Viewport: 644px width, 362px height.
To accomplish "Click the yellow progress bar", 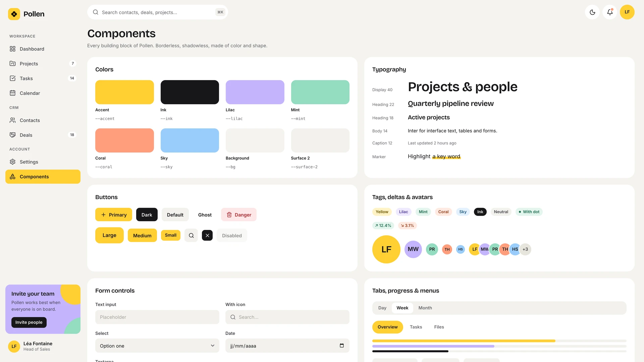I will (x=464, y=341).
